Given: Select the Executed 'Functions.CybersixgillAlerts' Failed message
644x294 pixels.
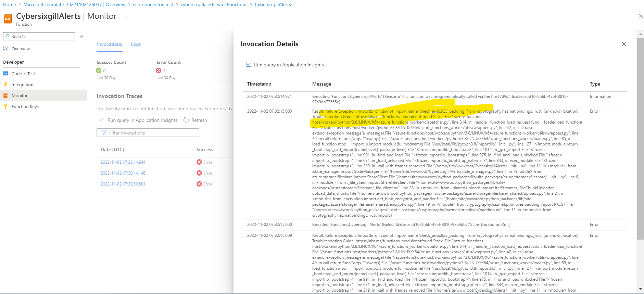Looking at the screenshot, I should click(x=411, y=225).
